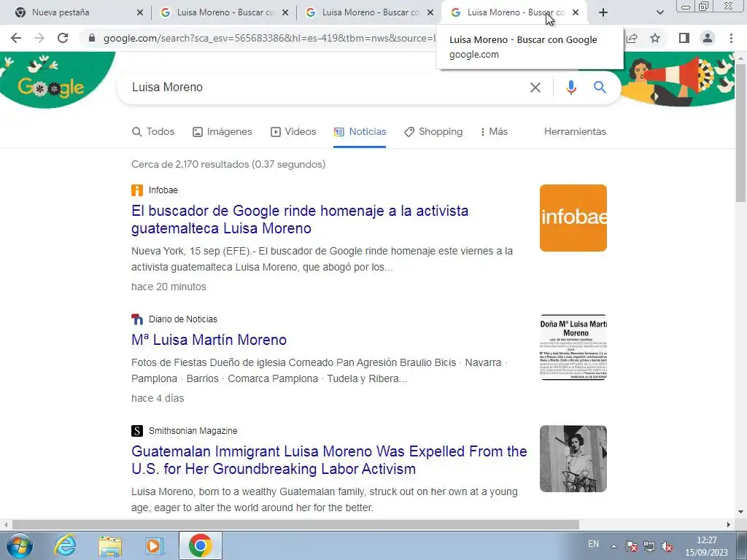
Task: Bookmark this page with the star icon
Action: [655, 38]
